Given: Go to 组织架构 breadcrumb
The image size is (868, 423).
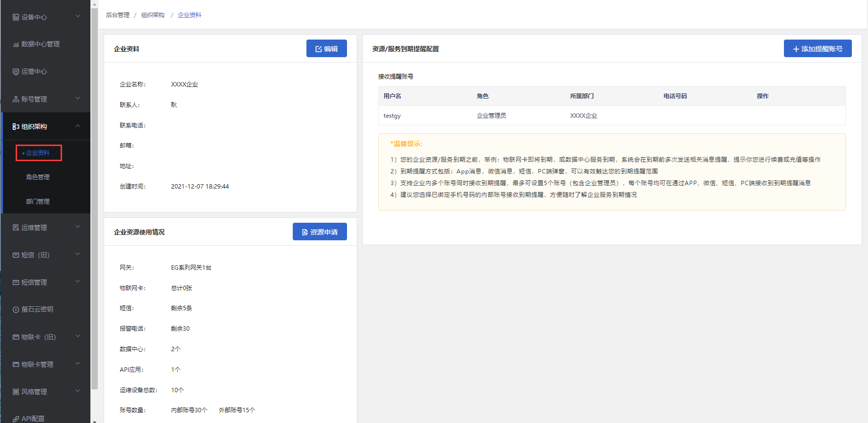Looking at the screenshot, I should click(x=153, y=15).
